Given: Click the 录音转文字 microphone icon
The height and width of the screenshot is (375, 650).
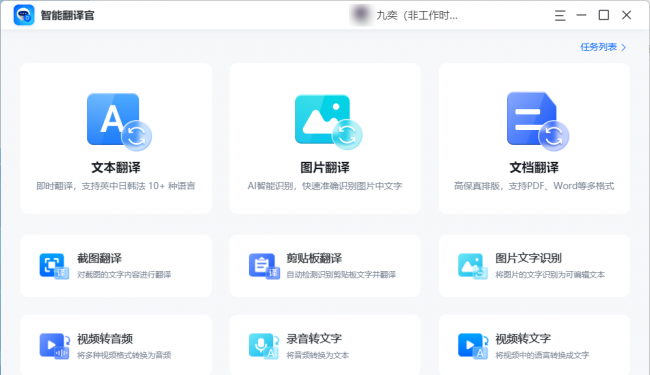Looking at the screenshot, I should (264, 346).
